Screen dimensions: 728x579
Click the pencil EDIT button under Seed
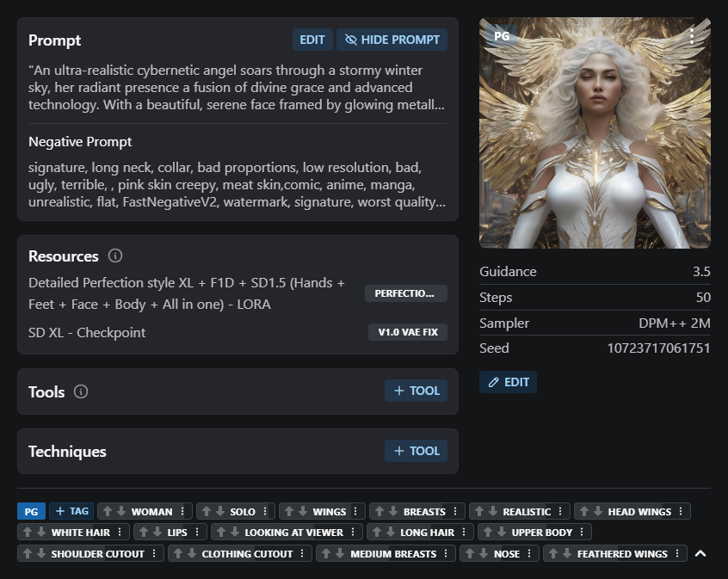point(508,382)
